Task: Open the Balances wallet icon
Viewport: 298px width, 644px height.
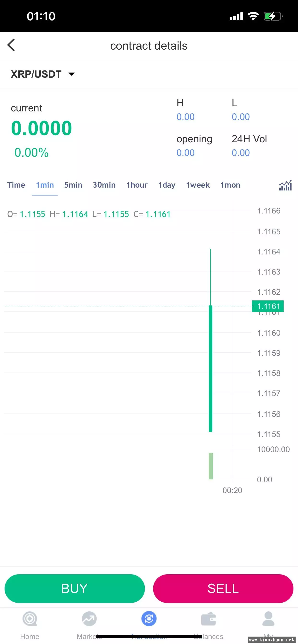Action: pos(208,619)
